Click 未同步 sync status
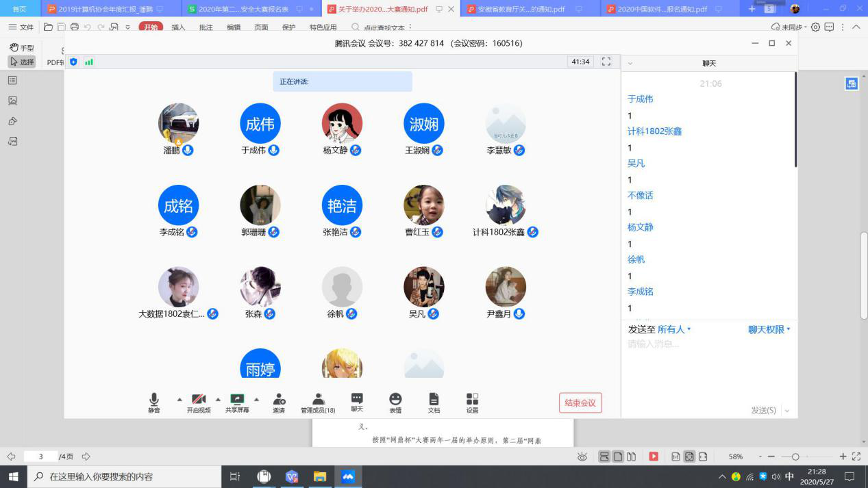This screenshot has width=868, height=488. coord(789,27)
